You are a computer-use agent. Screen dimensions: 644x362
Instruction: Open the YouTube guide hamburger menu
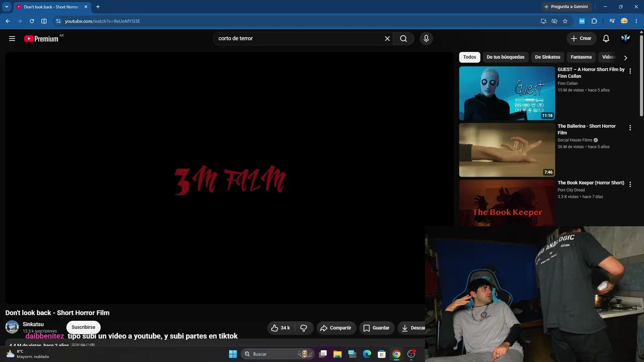point(12,39)
